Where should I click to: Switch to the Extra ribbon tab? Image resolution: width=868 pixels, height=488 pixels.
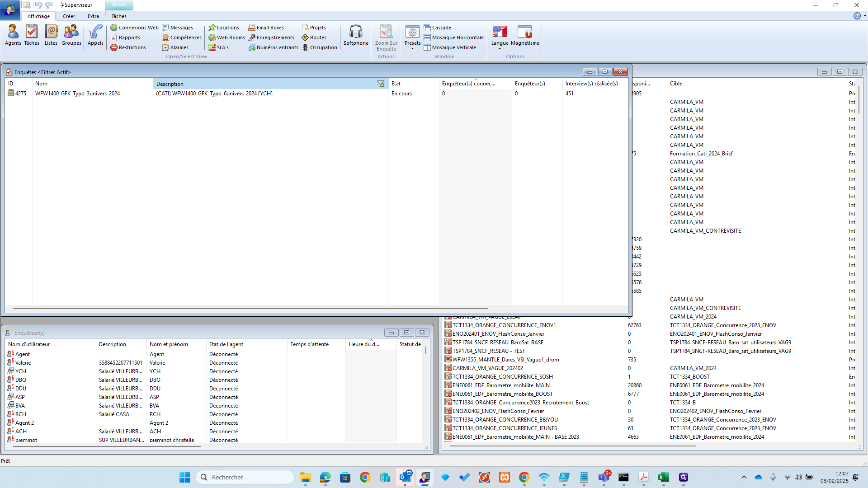[x=93, y=16]
